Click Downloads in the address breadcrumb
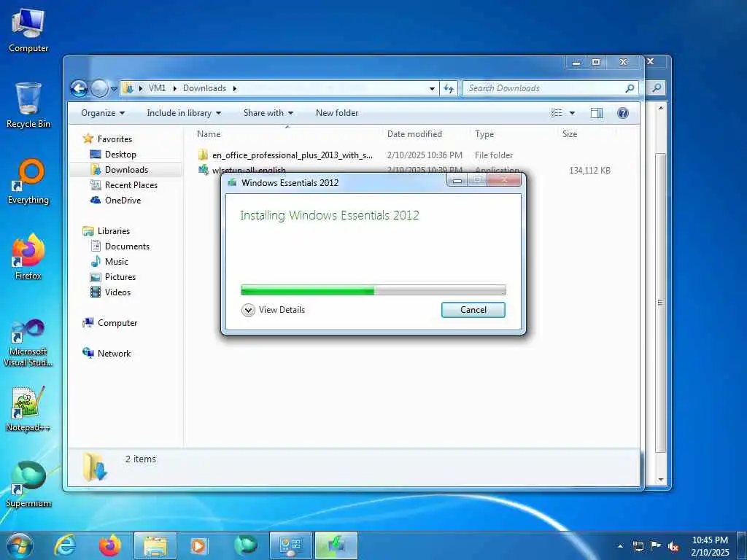Image resolution: width=747 pixels, height=560 pixels. (x=204, y=88)
